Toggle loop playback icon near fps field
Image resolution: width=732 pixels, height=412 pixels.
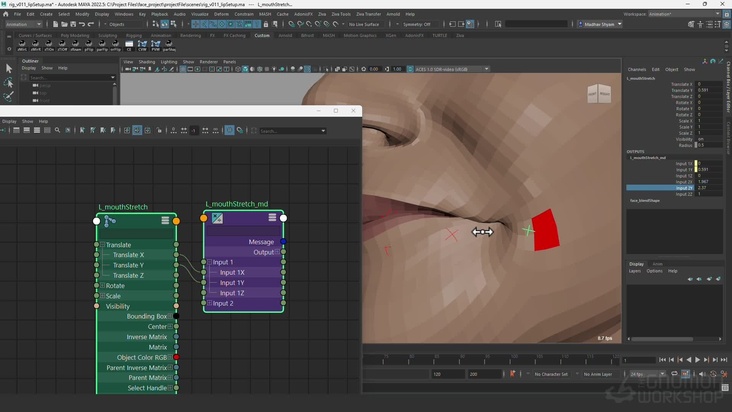[x=674, y=374]
